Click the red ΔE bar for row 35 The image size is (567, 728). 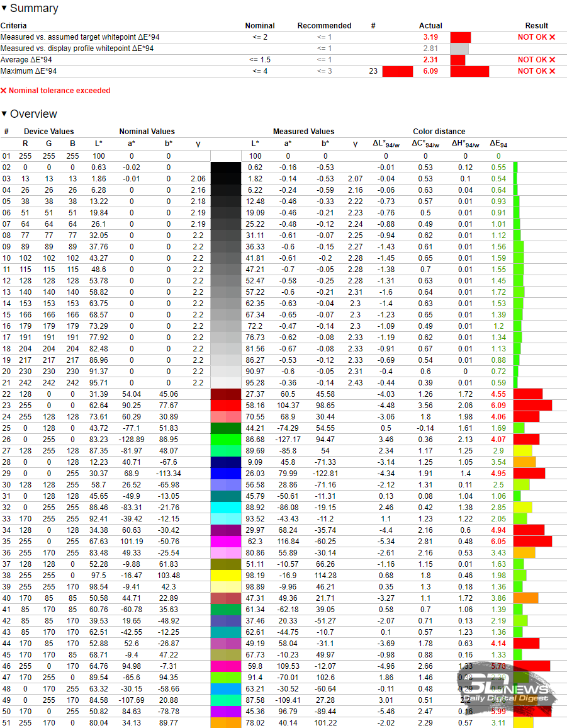click(532, 541)
